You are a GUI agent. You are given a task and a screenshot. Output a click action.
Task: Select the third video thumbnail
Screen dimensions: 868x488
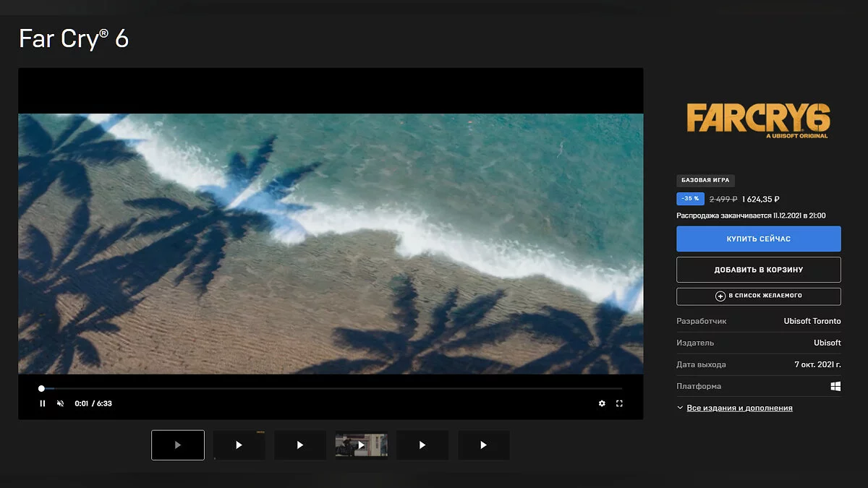tap(300, 445)
